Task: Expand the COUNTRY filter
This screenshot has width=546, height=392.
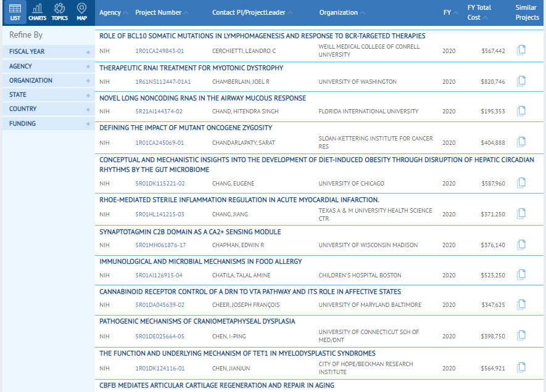Action: pyautogui.click(x=49, y=109)
